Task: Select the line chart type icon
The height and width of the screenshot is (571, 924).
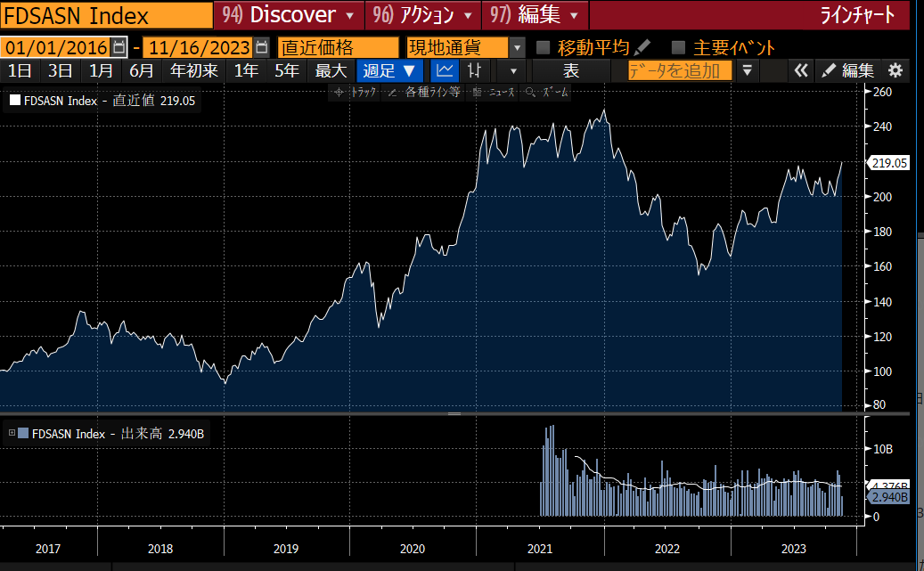Action: [445, 70]
